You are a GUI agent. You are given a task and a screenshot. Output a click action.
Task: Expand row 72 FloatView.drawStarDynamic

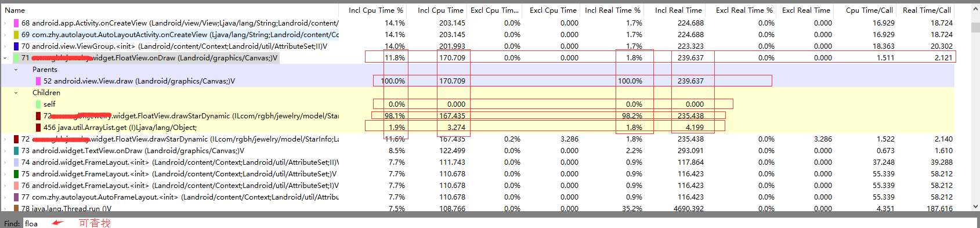[x=5, y=139]
